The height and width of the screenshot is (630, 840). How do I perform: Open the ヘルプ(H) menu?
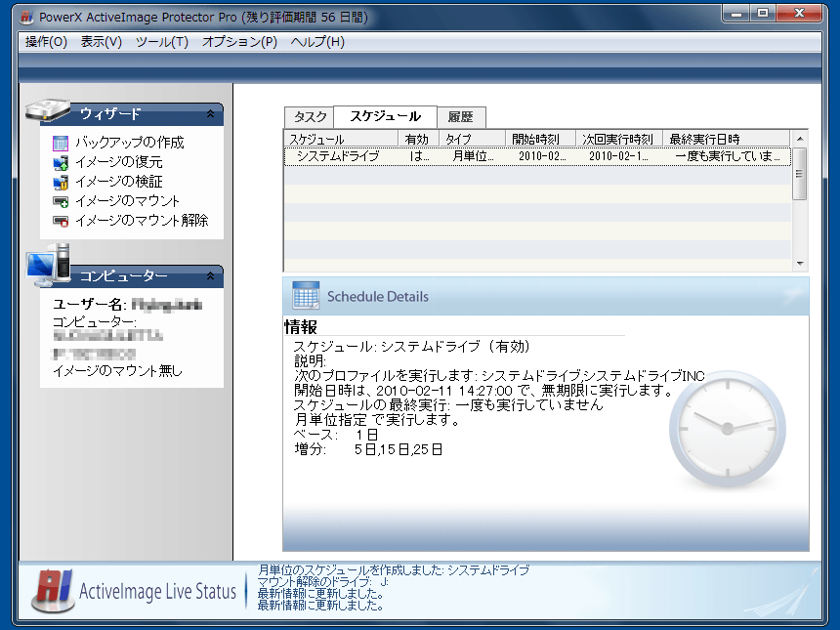click(x=317, y=42)
